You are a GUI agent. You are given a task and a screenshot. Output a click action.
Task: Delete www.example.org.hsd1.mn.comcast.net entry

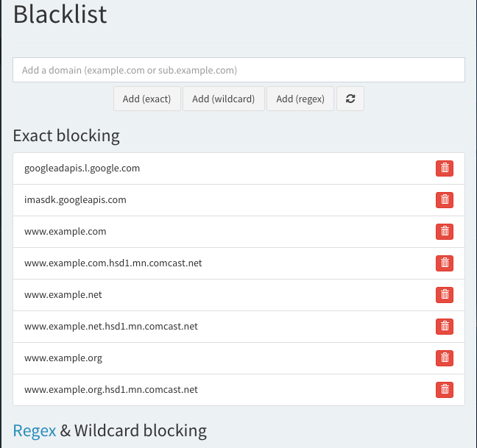coord(445,390)
